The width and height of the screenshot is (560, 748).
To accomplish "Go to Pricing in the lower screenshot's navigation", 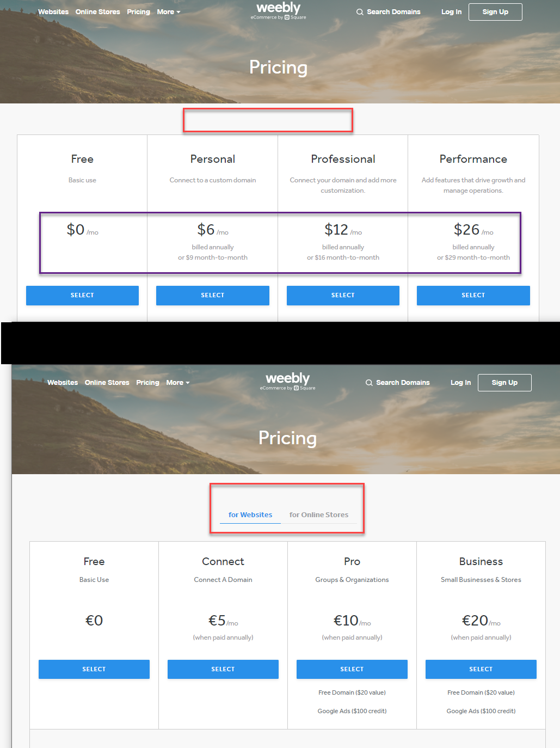I will (x=148, y=383).
